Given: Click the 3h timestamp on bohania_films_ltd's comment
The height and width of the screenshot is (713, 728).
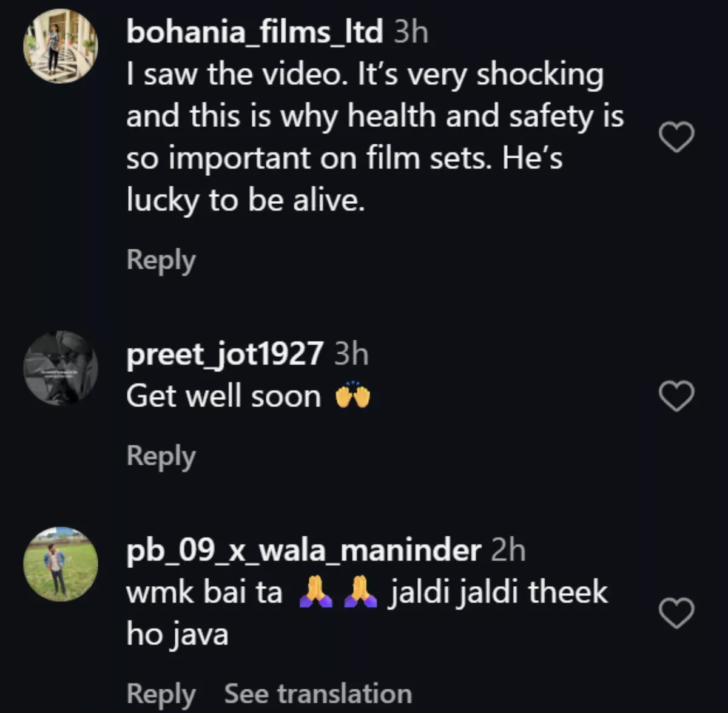Looking at the screenshot, I should [x=411, y=32].
